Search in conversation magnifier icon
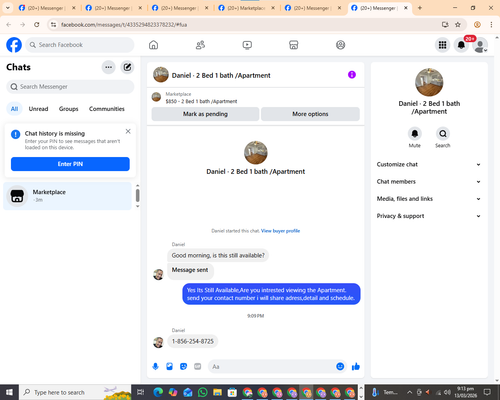This screenshot has width=500, height=400. (443, 134)
